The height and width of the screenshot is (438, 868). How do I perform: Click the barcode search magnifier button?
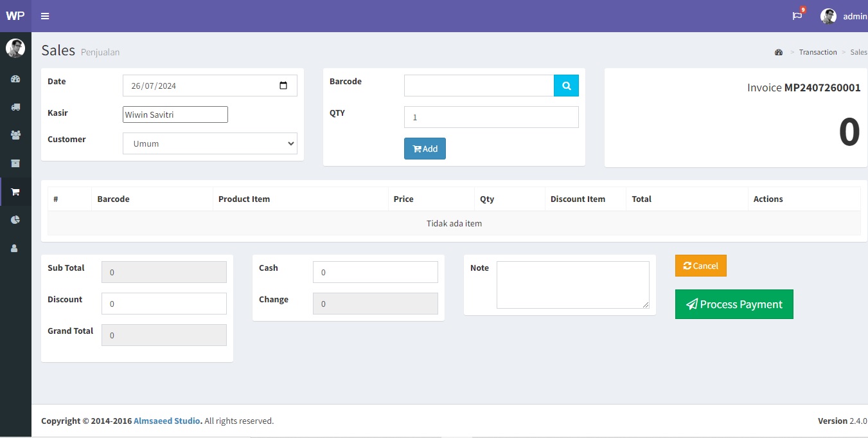coord(566,85)
